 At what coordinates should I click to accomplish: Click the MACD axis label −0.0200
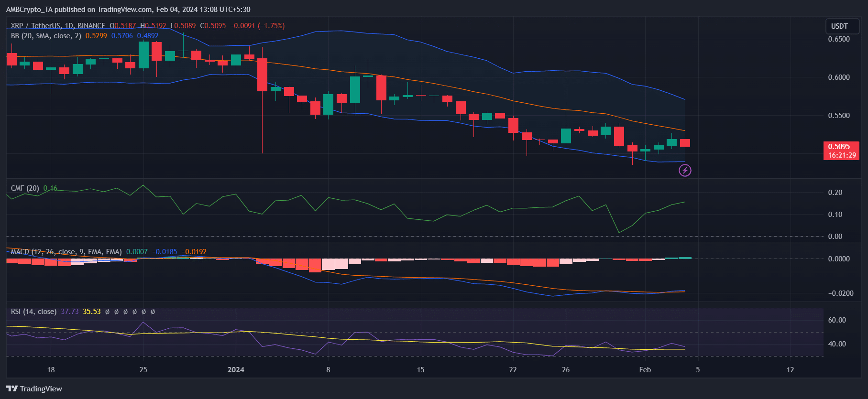tap(841, 293)
